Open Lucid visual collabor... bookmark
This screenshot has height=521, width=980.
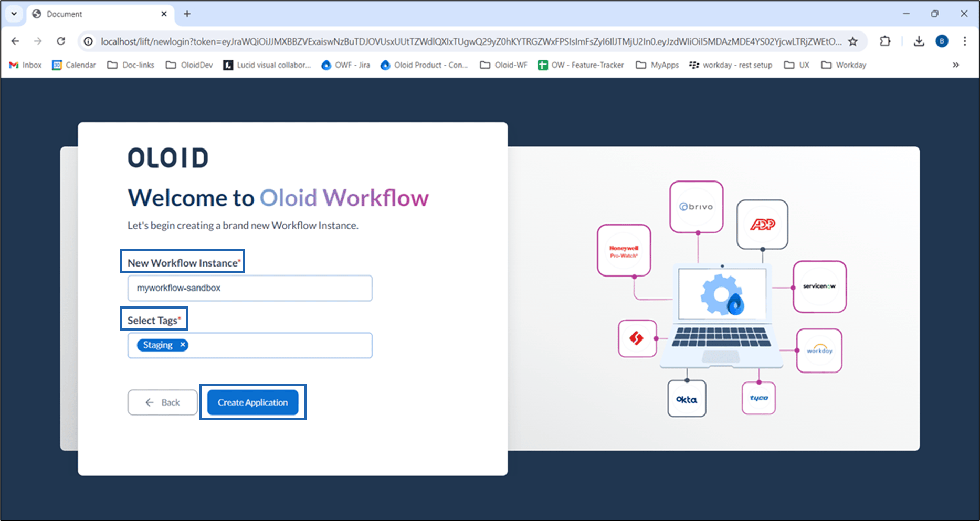tap(267, 65)
